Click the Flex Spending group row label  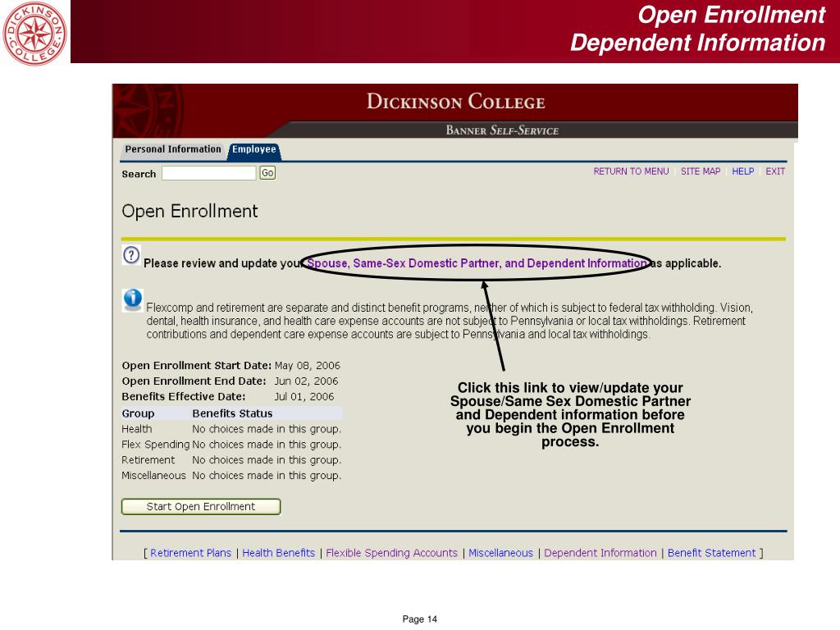(155, 445)
